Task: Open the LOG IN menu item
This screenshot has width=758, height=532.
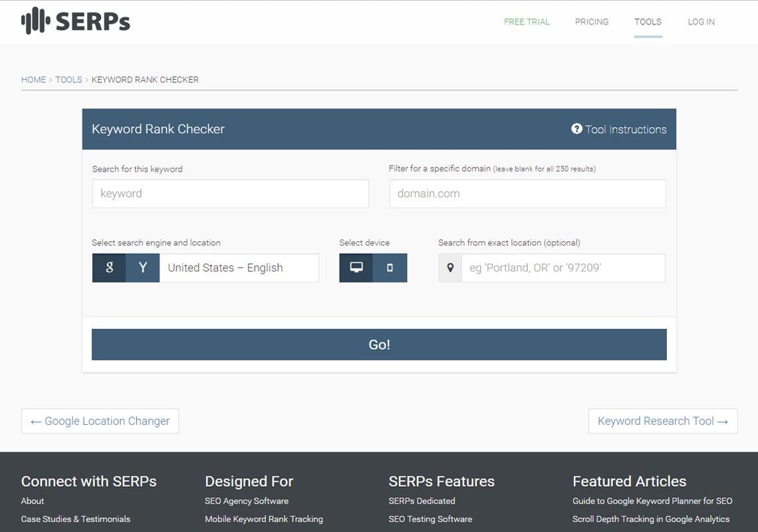Action: tap(701, 22)
